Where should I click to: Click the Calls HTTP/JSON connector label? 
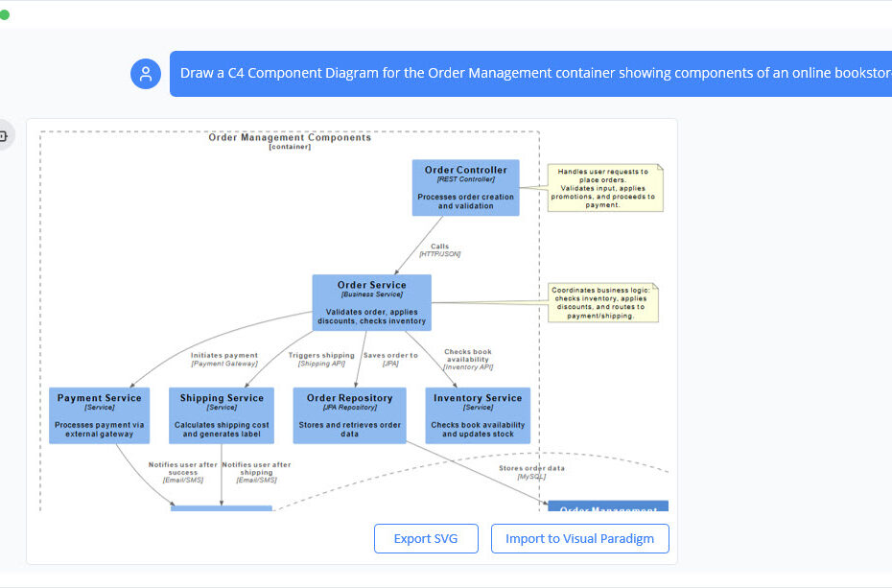pyautogui.click(x=439, y=250)
